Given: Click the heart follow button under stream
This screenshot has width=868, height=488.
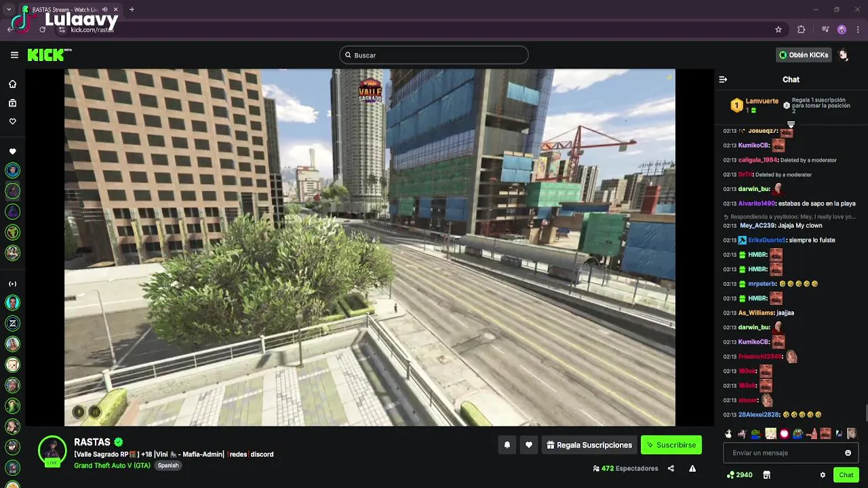Looking at the screenshot, I should point(529,445).
